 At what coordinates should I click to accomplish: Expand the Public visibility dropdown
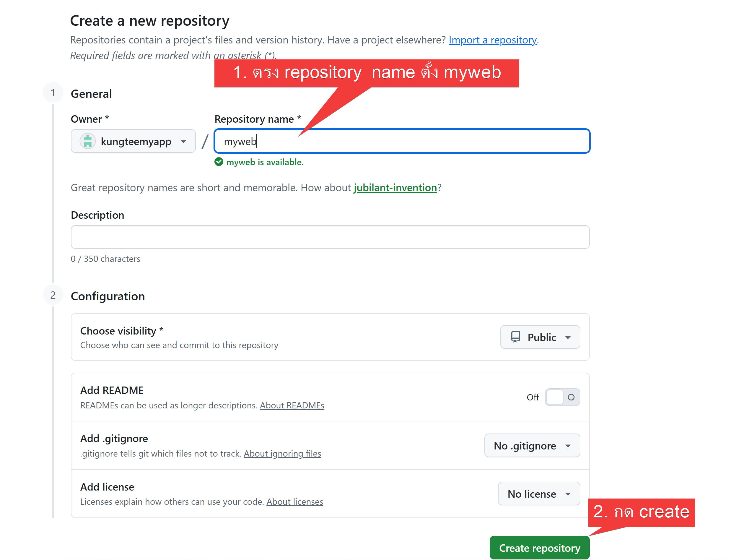point(540,337)
